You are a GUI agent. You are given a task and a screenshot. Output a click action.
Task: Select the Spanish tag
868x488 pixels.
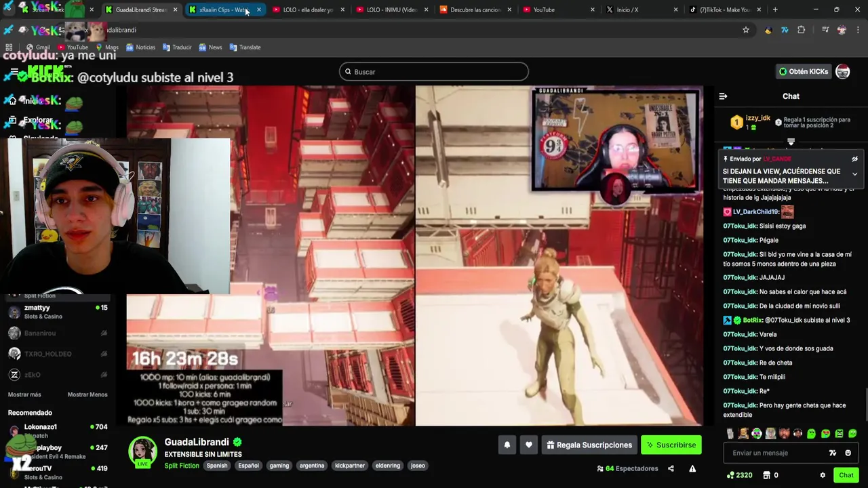(x=217, y=466)
